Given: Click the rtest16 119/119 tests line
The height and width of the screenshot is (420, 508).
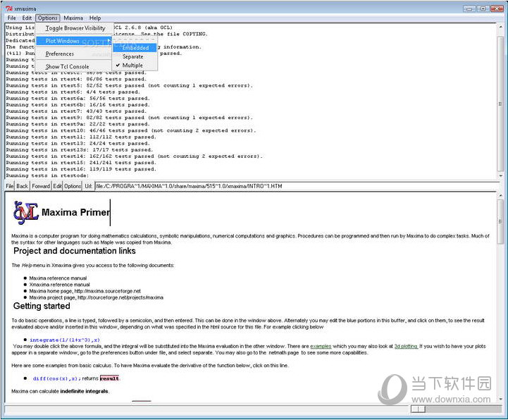Looking at the screenshot, I should coord(81,169).
